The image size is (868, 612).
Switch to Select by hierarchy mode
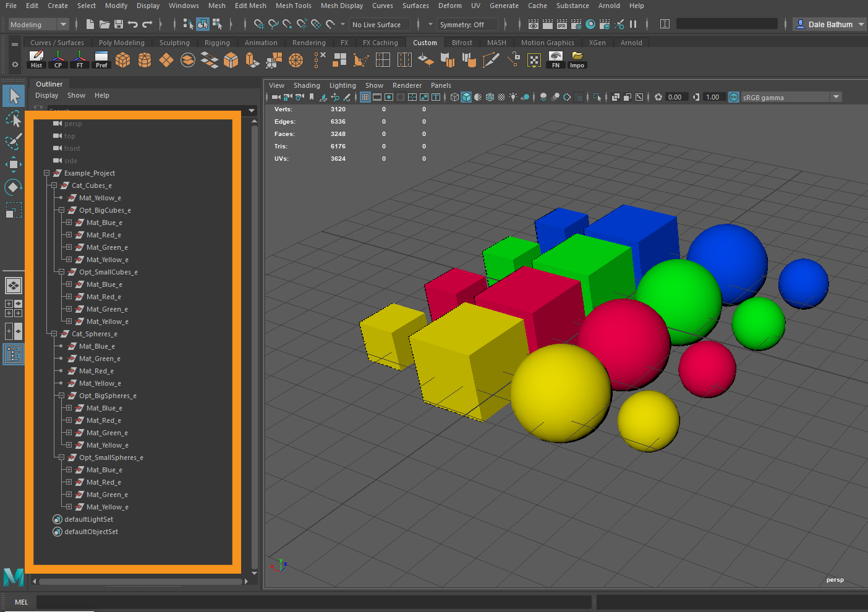point(189,24)
